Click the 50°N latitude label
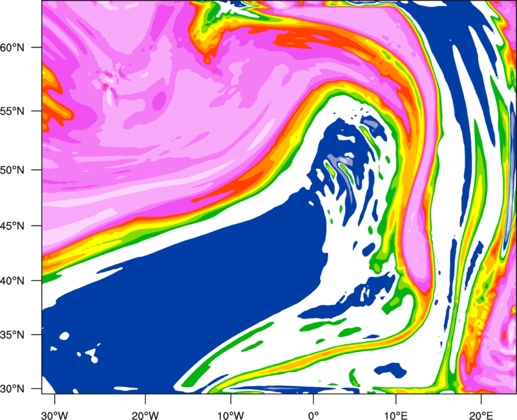This screenshot has width=517, height=420. click(x=12, y=170)
